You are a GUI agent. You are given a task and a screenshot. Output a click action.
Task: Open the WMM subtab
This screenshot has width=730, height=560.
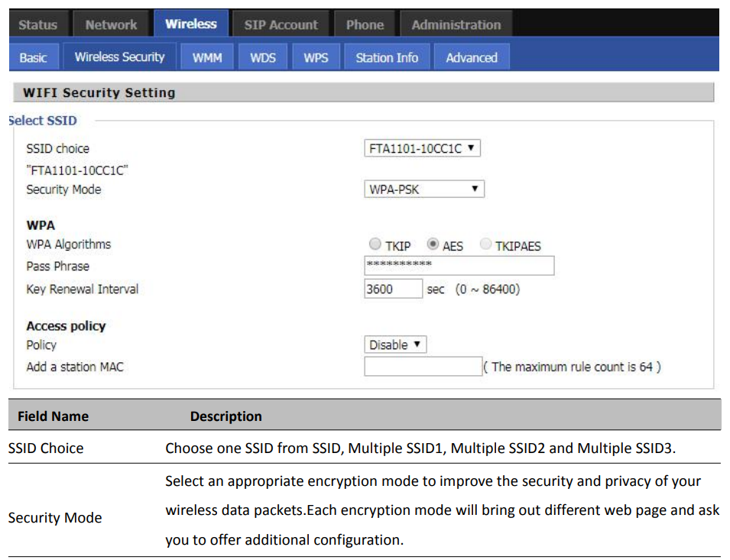207,57
